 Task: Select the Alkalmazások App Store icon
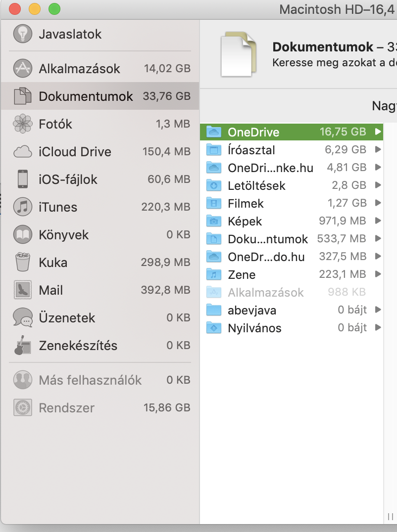23,69
